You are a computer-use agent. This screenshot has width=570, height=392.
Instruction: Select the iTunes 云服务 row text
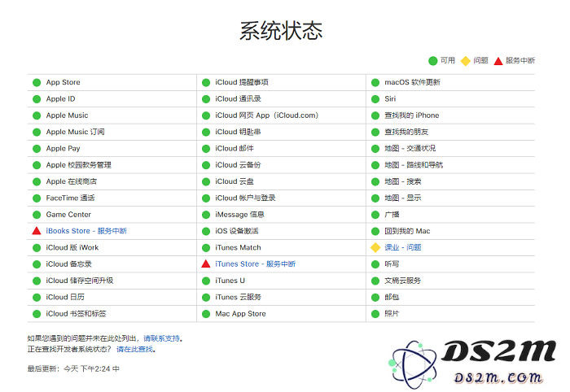pyautogui.click(x=238, y=297)
